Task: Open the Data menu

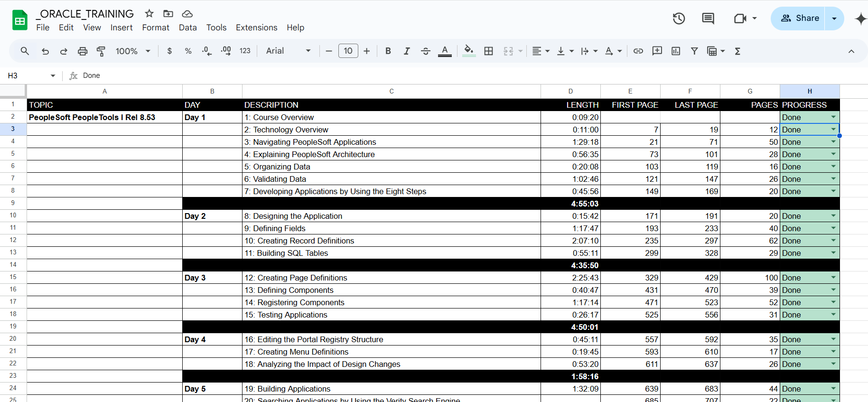Action: click(x=188, y=28)
